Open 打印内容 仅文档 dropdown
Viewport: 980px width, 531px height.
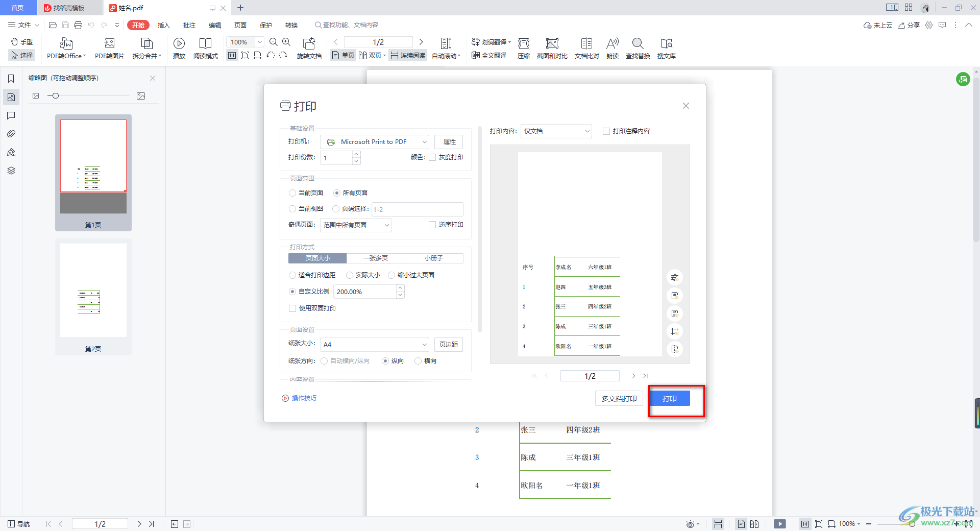(556, 131)
